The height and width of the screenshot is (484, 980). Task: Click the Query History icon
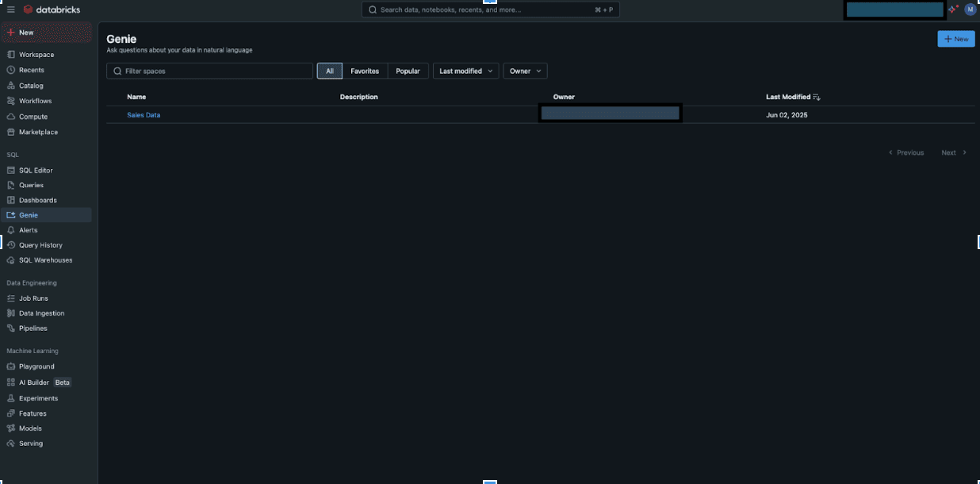(x=11, y=245)
